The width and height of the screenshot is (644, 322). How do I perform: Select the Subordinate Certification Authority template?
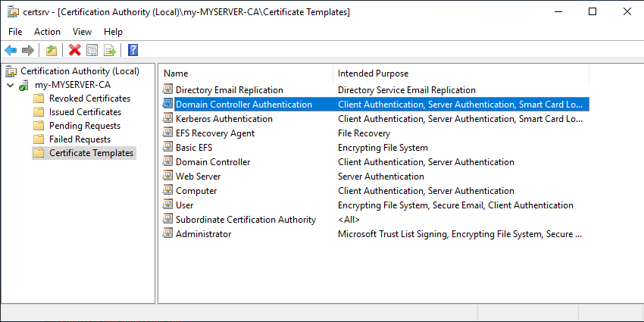[x=245, y=220]
